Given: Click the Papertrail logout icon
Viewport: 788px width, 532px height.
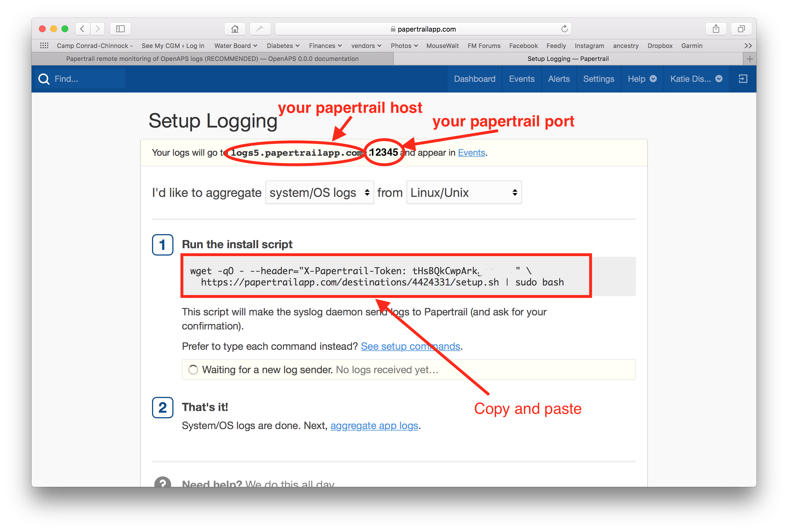Looking at the screenshot, I should pos(743,79).
